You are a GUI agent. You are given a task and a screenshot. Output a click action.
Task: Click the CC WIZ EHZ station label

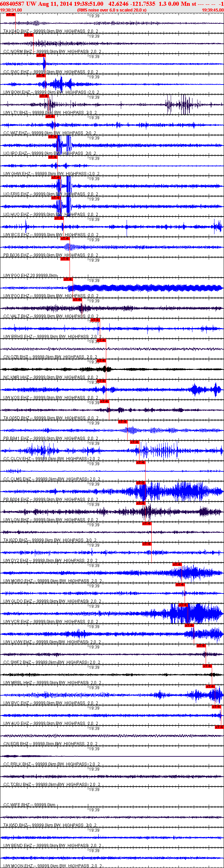pyautogui.click(x=50, y=133)
